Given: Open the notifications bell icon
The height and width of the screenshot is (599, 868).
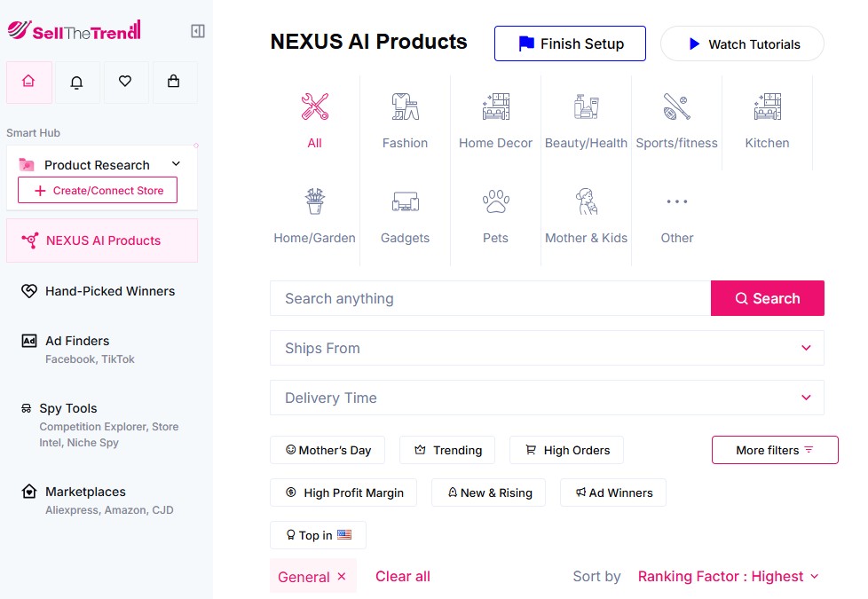Looking at the screenshot, I should pyautogui.click(x=77, y=82).
